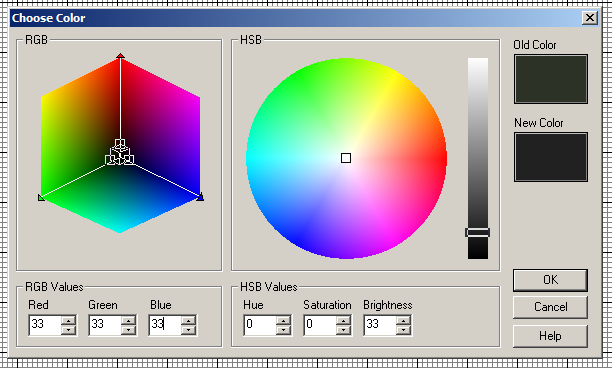Click the Cancel button
Screen dimensions: 612x368
550,307
